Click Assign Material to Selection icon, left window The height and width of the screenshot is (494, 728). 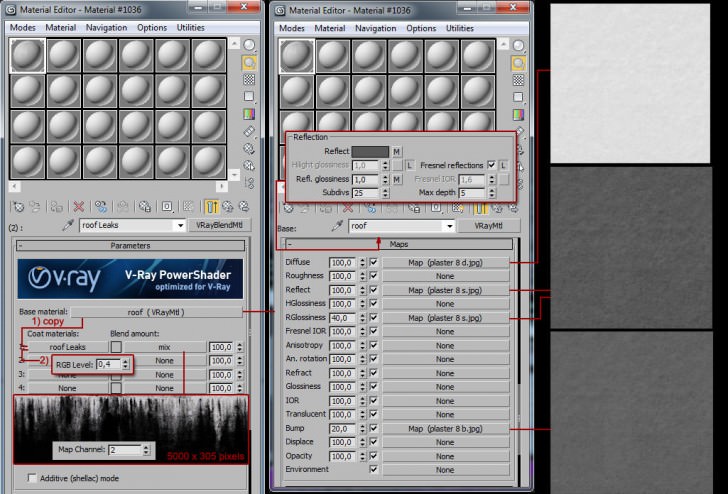tap(57, 207)
